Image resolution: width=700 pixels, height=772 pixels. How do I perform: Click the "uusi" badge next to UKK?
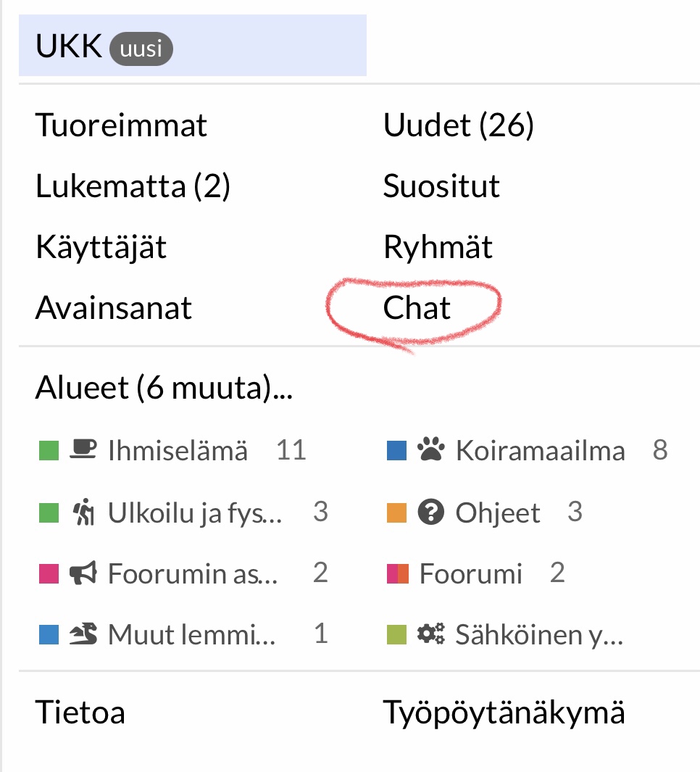click(141, 51)
